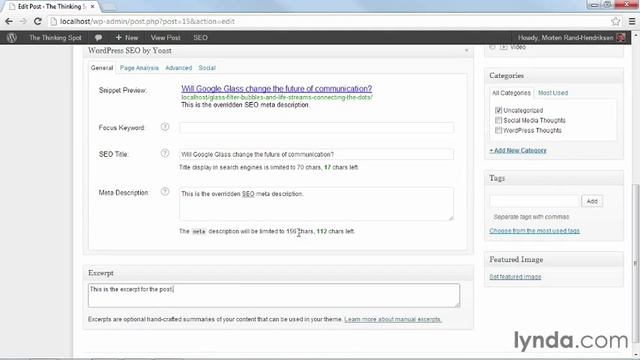Click into the Meta Description textarea

[x=316, y=204]
